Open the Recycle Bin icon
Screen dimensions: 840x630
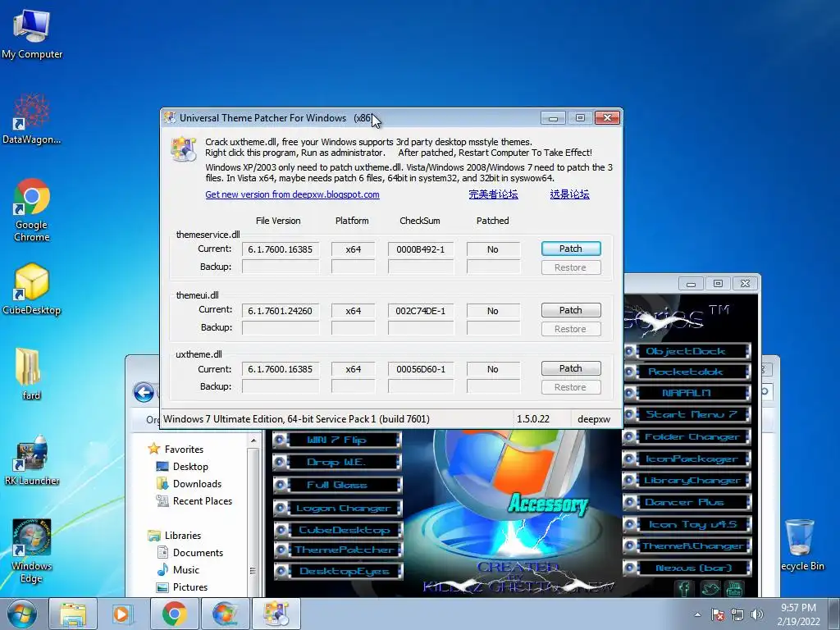click(x=801, y=545)
